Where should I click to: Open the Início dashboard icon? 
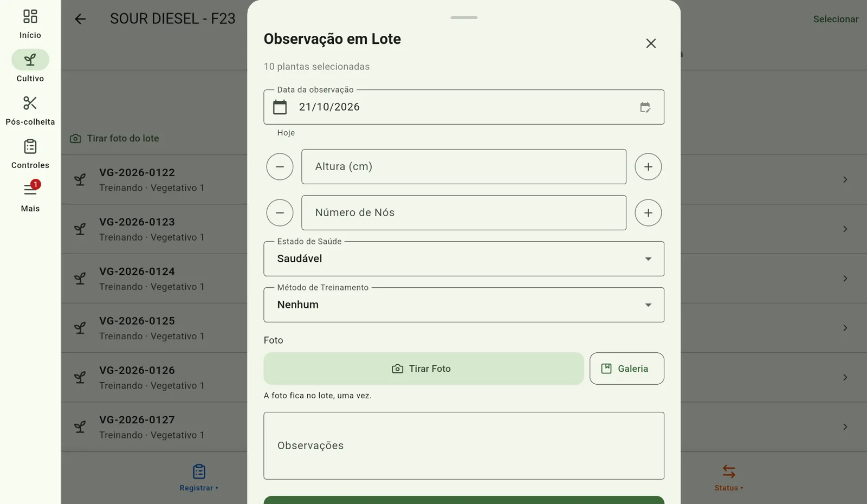click(30, 17)
